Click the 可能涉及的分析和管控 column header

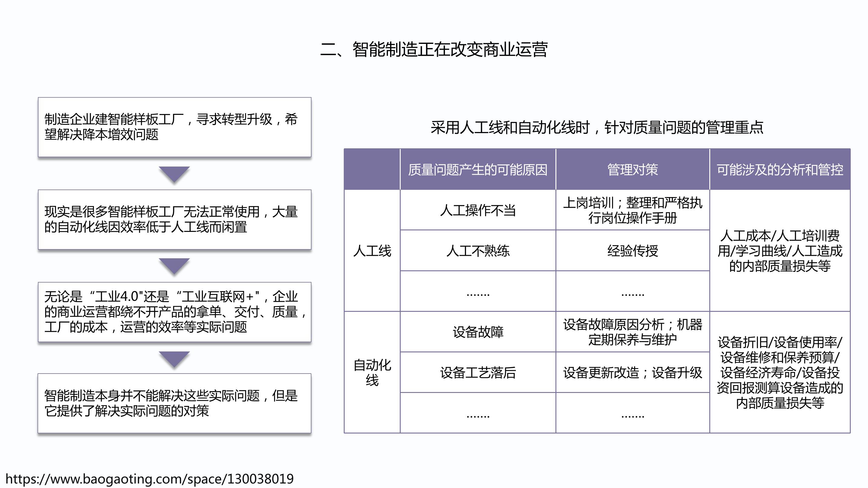coord(780,170)
